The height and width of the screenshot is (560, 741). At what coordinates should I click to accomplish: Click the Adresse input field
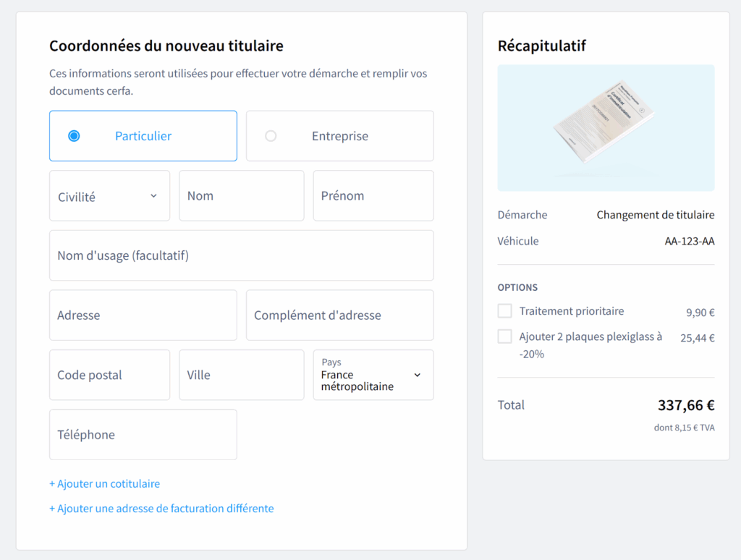click(143, 315)
